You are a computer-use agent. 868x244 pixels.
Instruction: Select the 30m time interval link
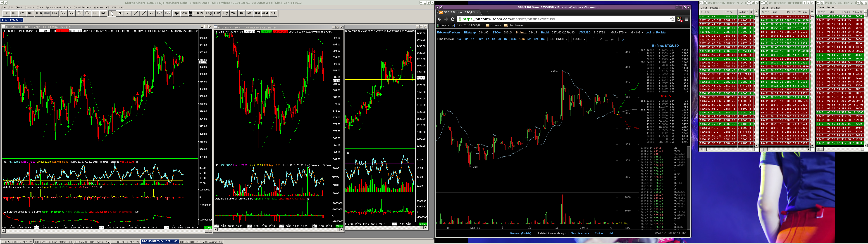[x=513, y=39]
